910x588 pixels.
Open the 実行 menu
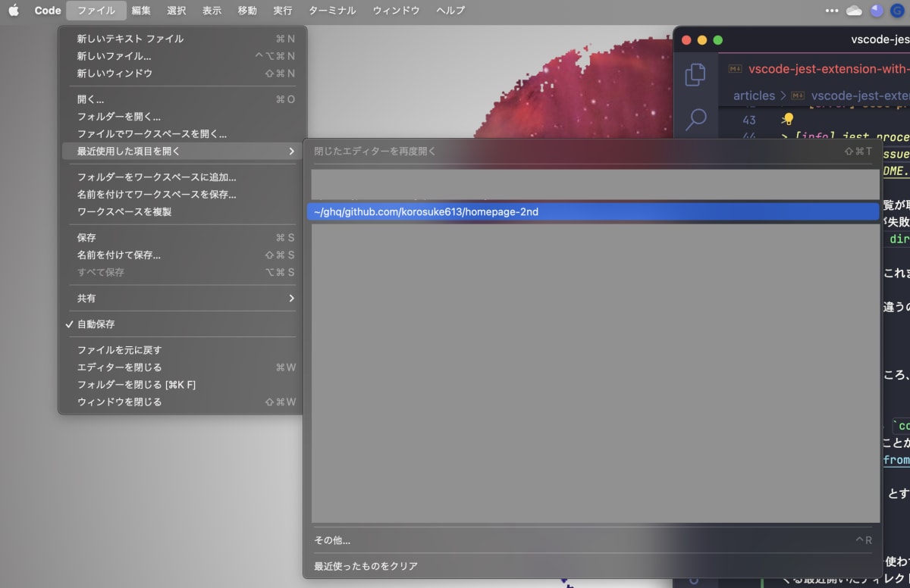point(283,11)
